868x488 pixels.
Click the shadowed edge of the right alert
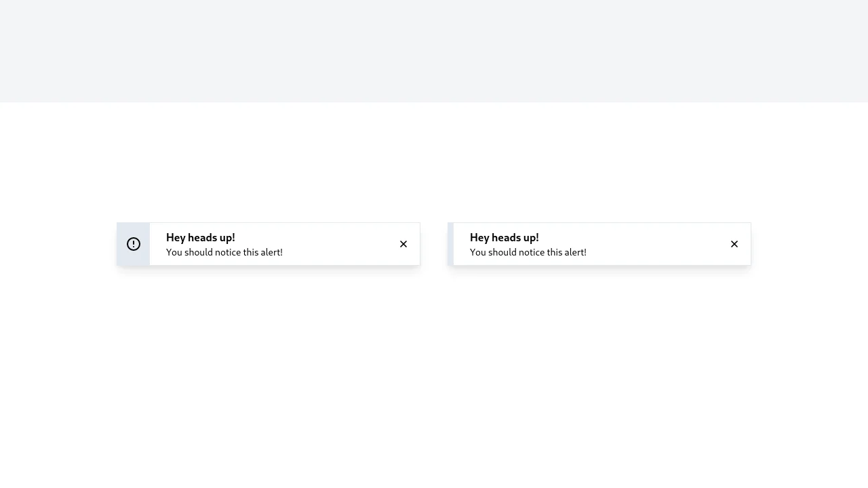click(x=450, y=244)
